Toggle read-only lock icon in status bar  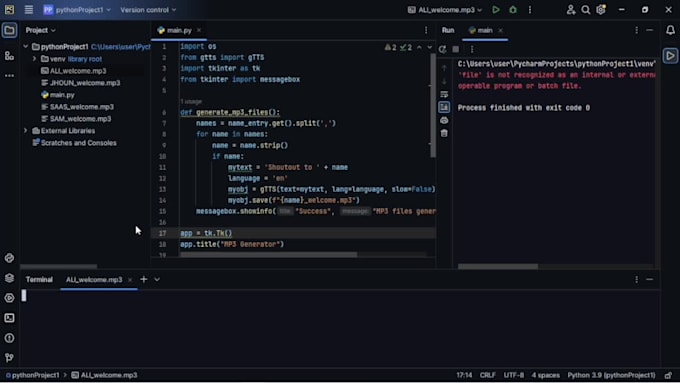tap(668, 375)
